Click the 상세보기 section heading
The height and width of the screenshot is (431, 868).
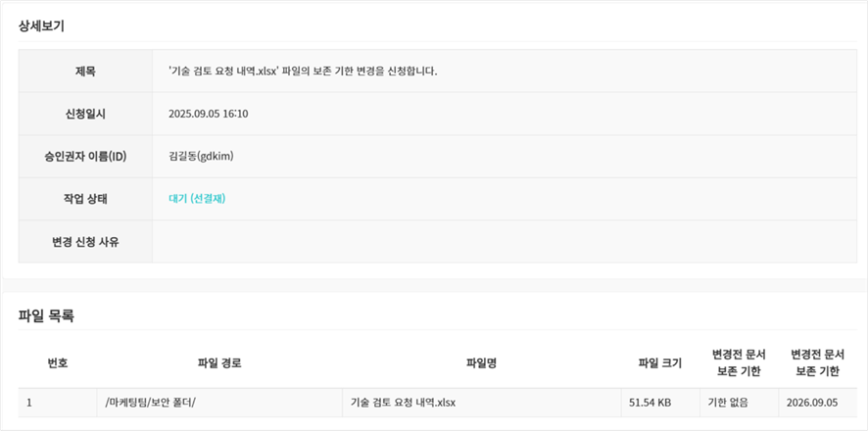point(41,26)
